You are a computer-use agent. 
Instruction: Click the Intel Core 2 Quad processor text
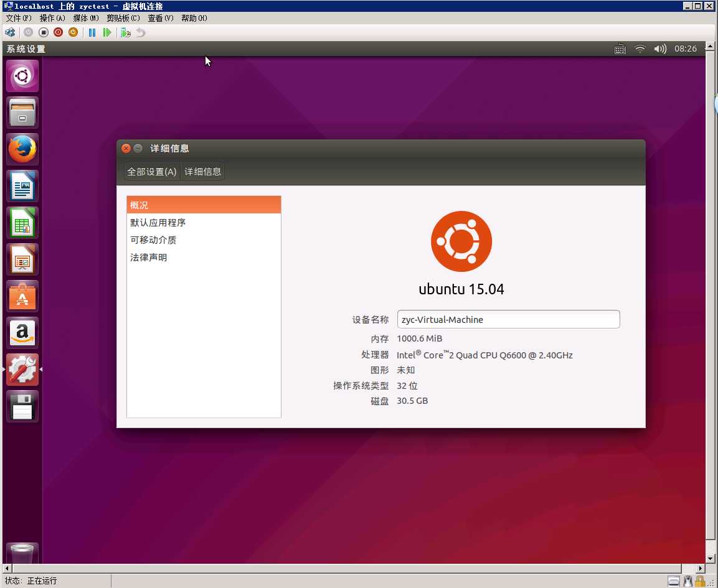click(484, 355)
